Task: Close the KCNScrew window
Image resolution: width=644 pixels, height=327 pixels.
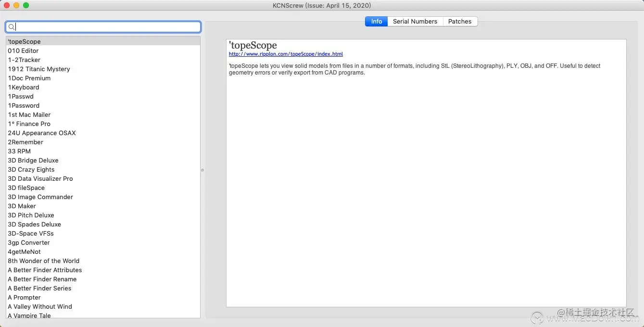Action: pyautogui.click(x=7, y=5)
